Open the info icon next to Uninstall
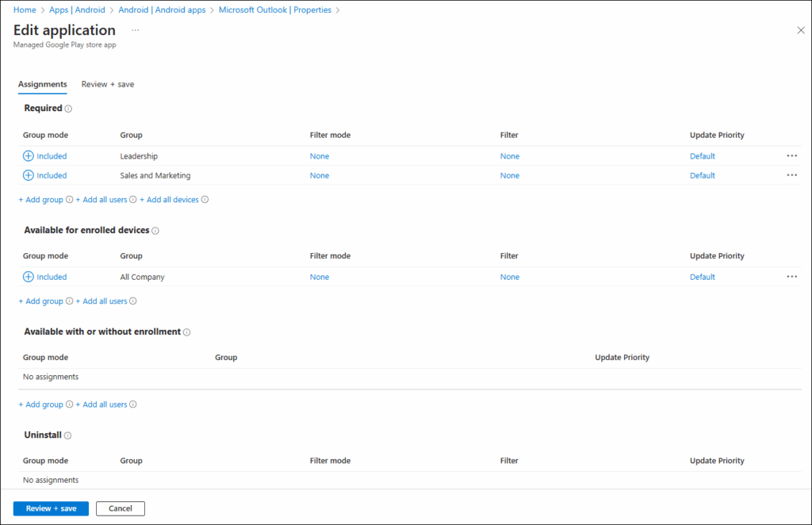This screenshot has height=525, width=812. (68, 435)
